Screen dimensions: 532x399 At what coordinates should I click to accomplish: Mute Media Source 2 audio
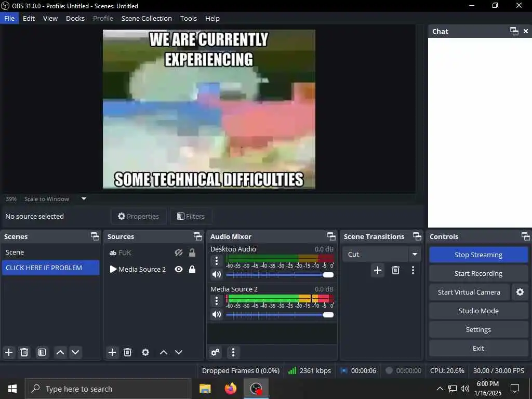click(217, 314)
